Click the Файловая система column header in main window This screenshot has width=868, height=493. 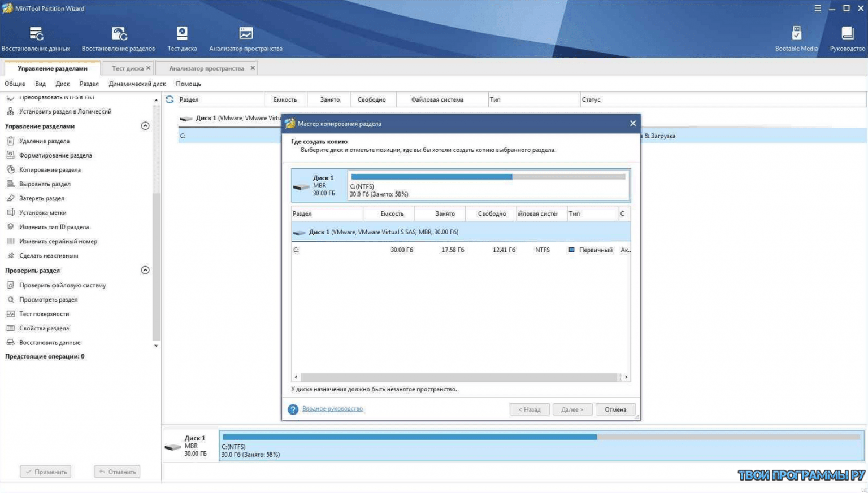(x=442, y=99)
